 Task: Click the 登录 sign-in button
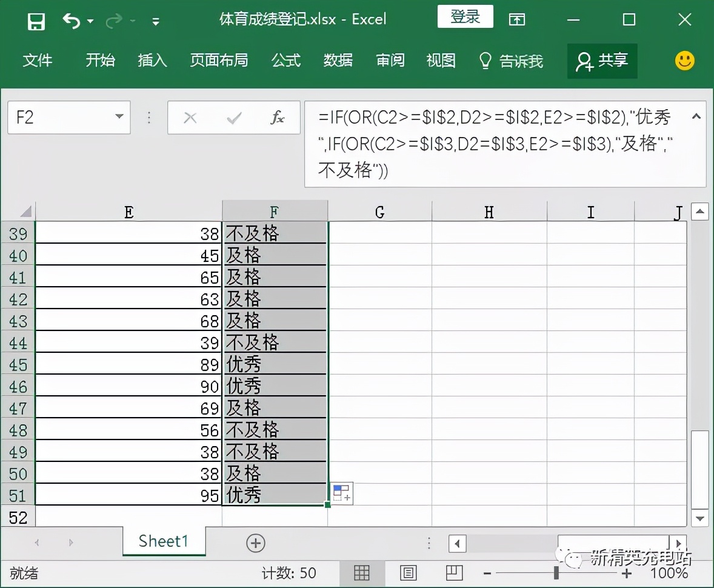[465, 17]
